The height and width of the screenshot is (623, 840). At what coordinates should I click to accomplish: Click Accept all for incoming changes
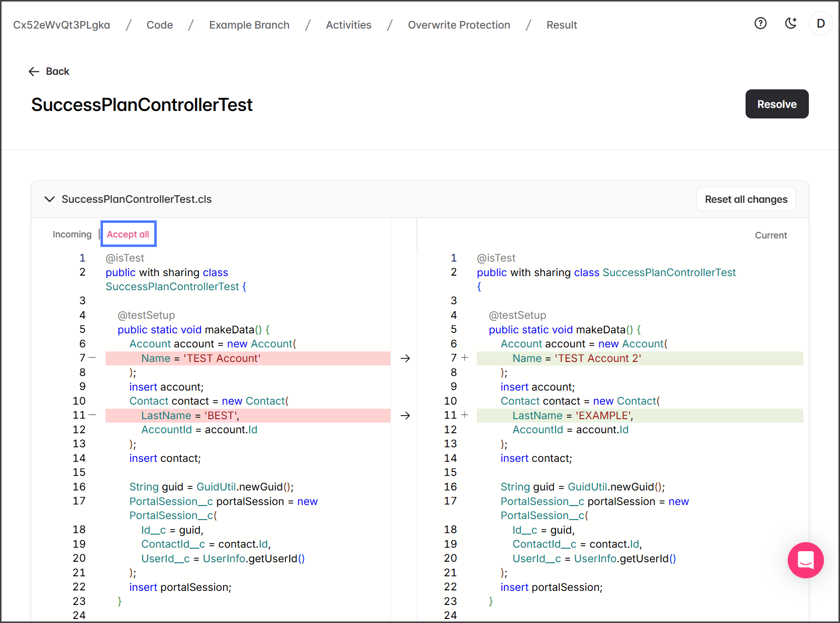coord(128,234)
